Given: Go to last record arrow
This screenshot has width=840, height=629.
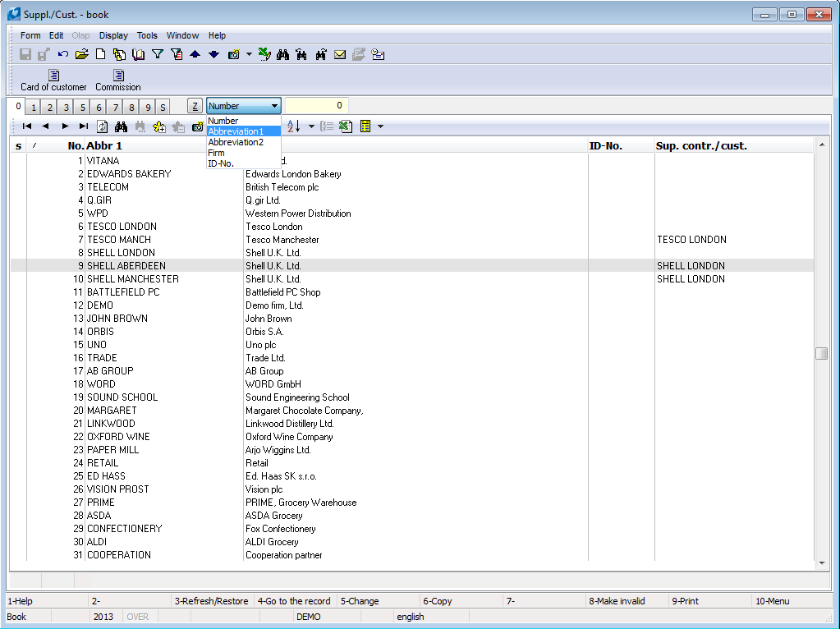Looking at the screenshot, I should coord(84,126).
